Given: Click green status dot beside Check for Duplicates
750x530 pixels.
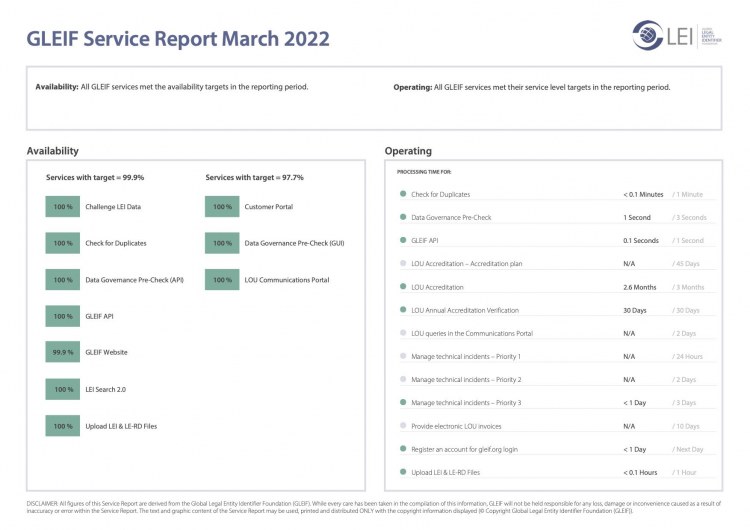Looking at the screenshot, I should (402, 194).
